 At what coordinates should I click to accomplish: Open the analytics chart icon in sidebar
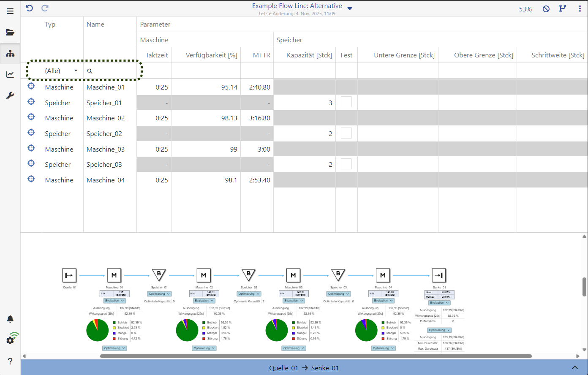click(x=10, y=74)
